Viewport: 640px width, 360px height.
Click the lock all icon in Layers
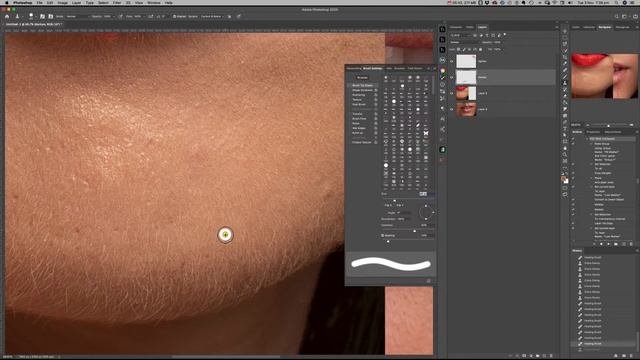(x=480, y=49)
